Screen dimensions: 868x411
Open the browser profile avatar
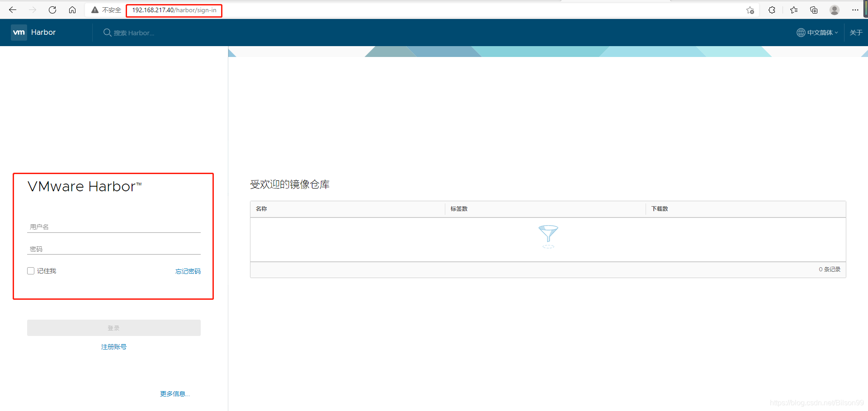[835, 10]
